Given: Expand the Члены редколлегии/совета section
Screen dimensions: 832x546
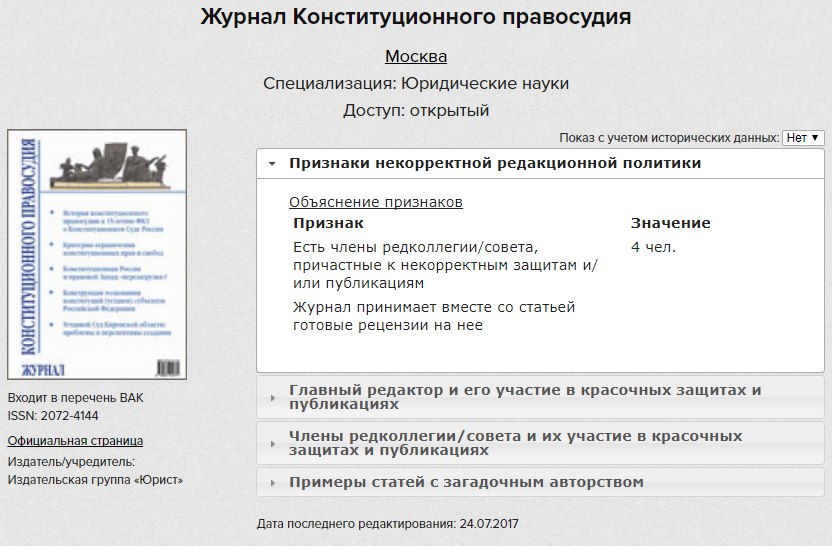Looking at the screenshot, I should point(540,443).
